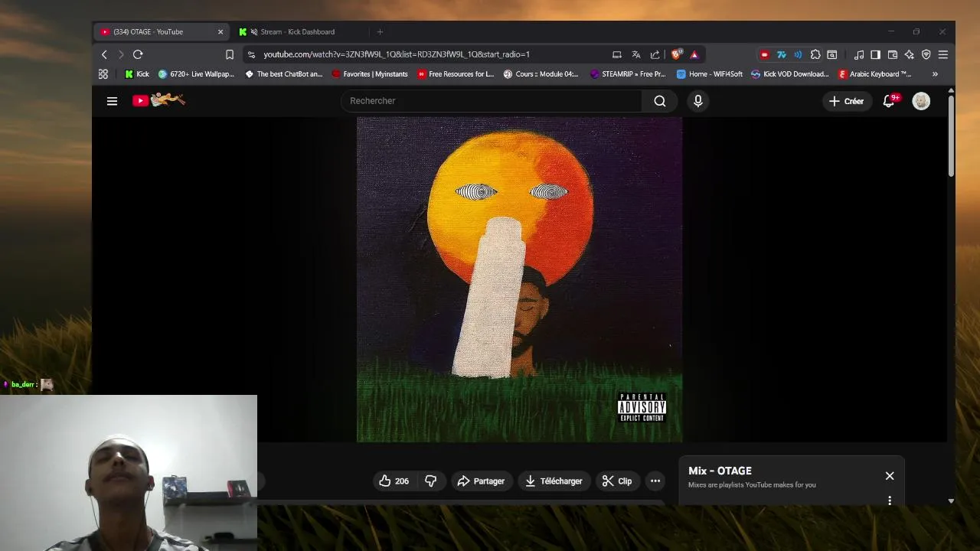Open Arabic Keyboard bookmark
The image size is (980, 551).
(875, 74)
